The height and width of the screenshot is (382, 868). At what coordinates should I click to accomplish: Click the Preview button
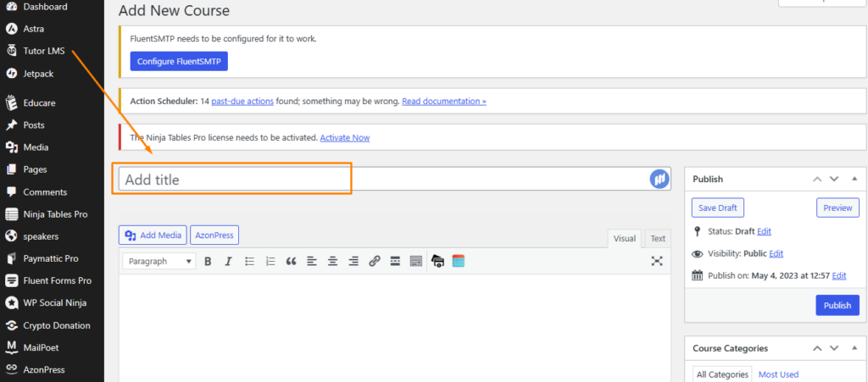pos(837,208)
